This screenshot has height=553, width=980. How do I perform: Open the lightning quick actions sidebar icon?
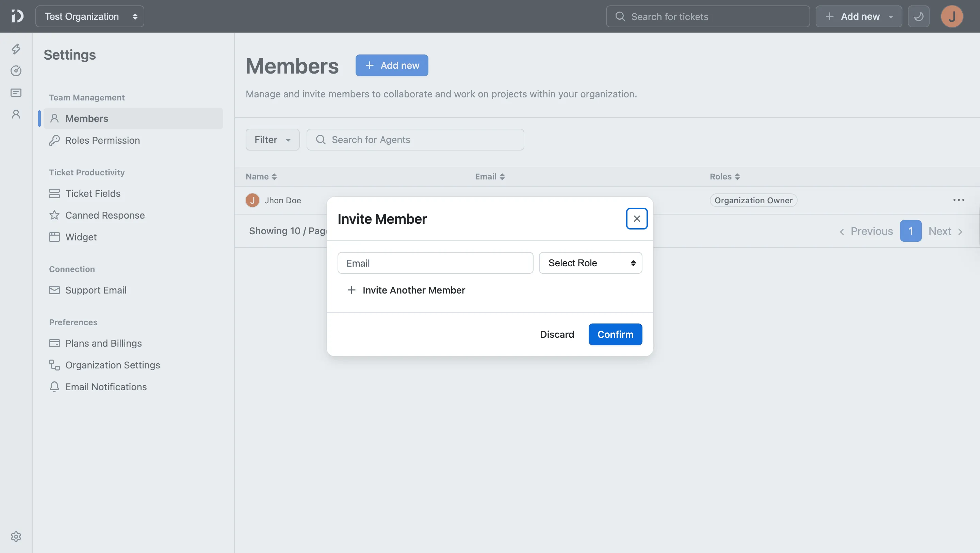pos(16,49)
